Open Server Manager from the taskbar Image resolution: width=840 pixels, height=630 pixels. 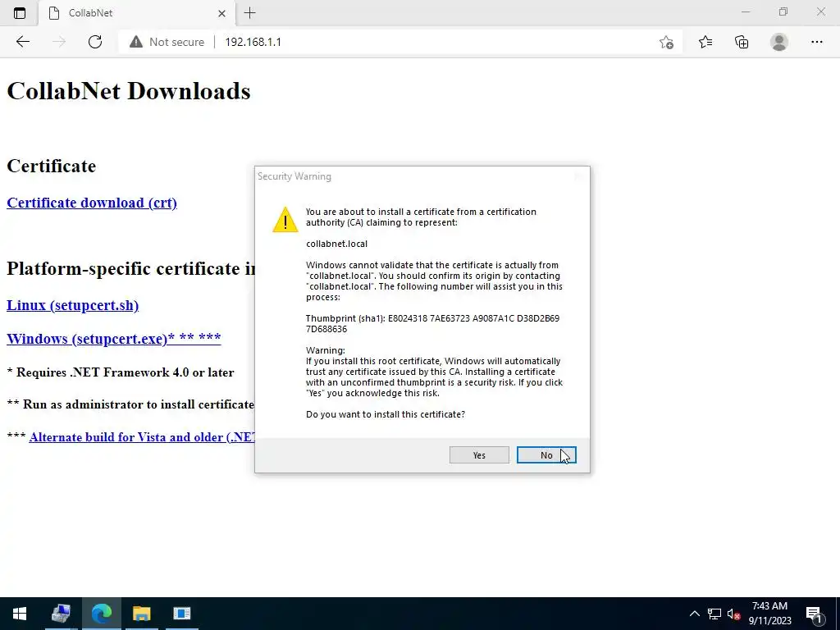61,614
